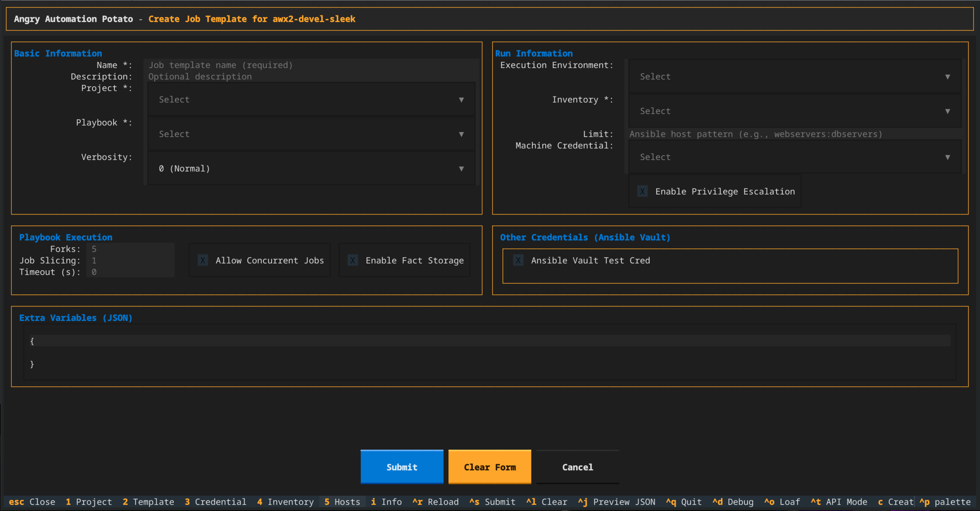Focus the Timeout (s) input field
This screenshot has height=511, width=980.
pyautogui.click(x=130, y=272)
